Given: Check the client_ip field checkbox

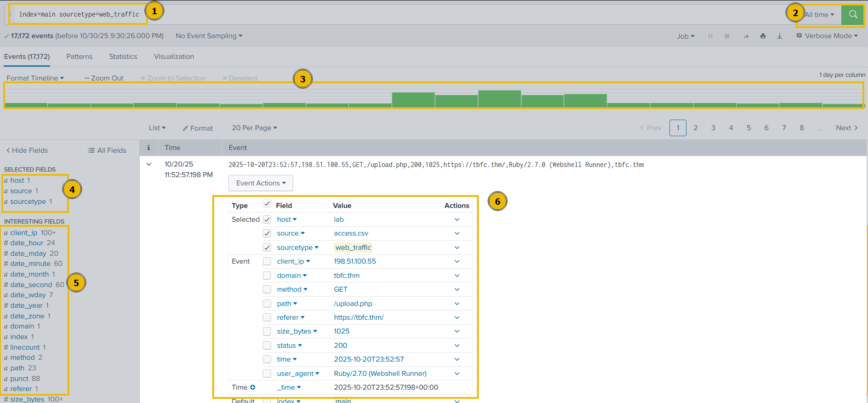Looking at the screenshot, I should [x=267, y=261].
